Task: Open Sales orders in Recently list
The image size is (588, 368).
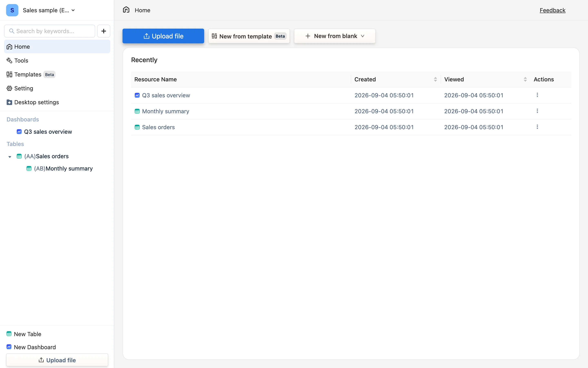Action: [158, 127]
